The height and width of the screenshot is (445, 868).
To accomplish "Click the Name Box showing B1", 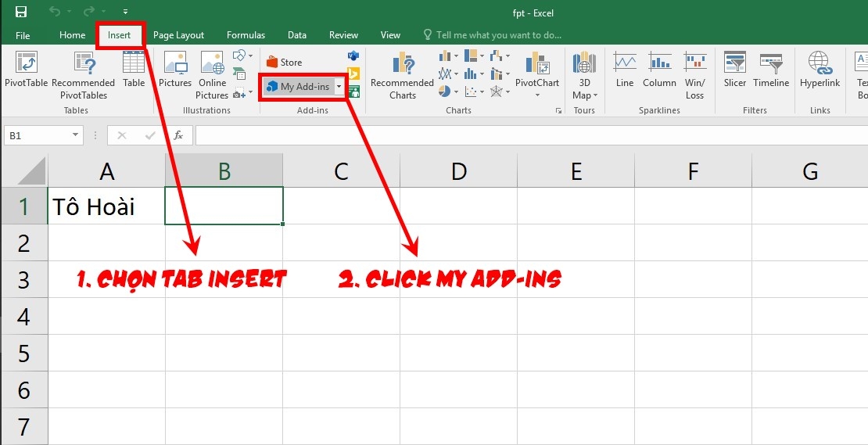I will 37,135.
